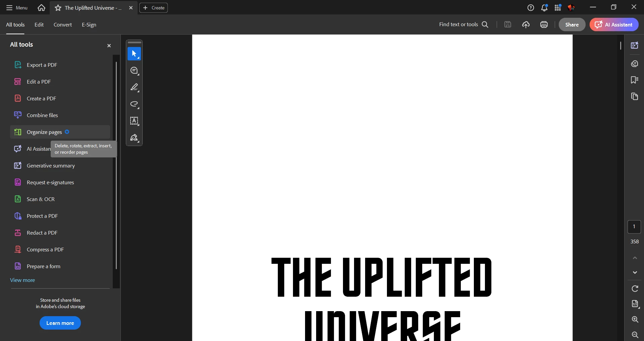Open the apps grid icon
Image resolution: width=644 pixels, height=341 pixels.
(x=558, y=7)
